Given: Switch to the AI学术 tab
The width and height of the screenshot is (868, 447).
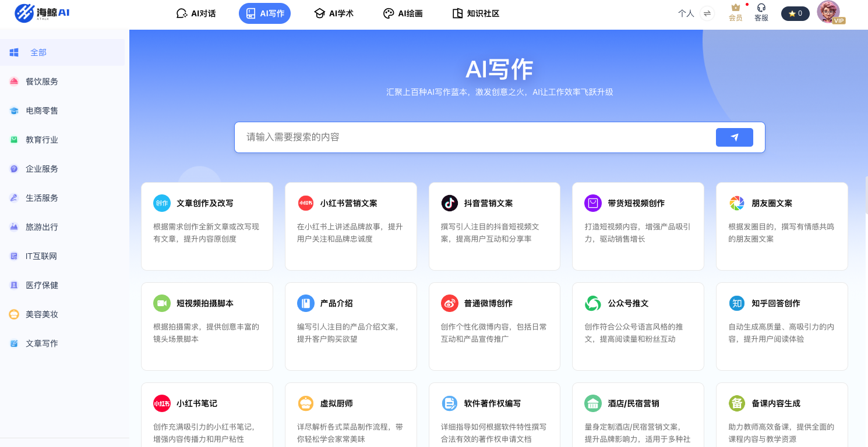Looking at the screenshot, I should click(334, 13).
